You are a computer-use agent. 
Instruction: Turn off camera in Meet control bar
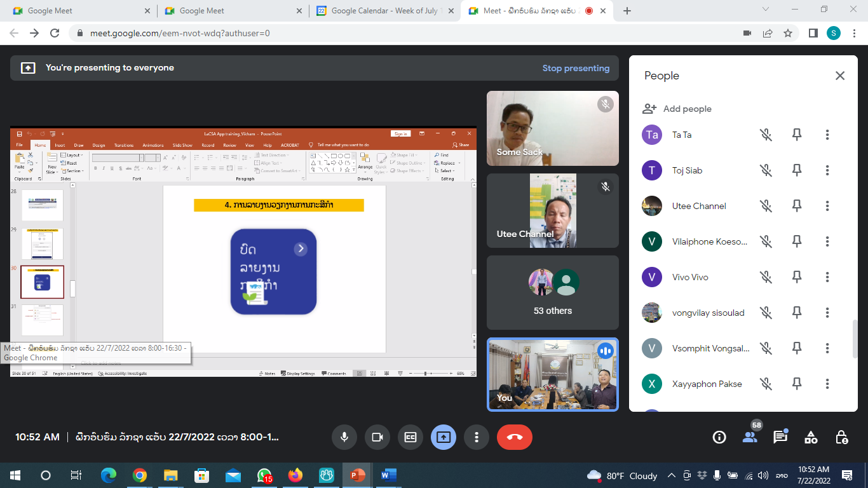pyautogui.click(x=377, y=437)
